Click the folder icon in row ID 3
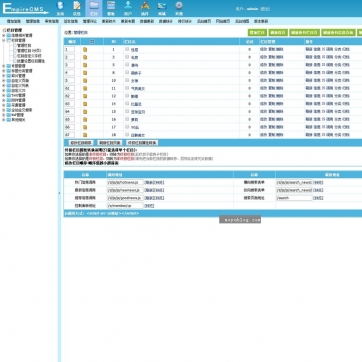Screen dimensions: 362x362 (x=85, y=57)
